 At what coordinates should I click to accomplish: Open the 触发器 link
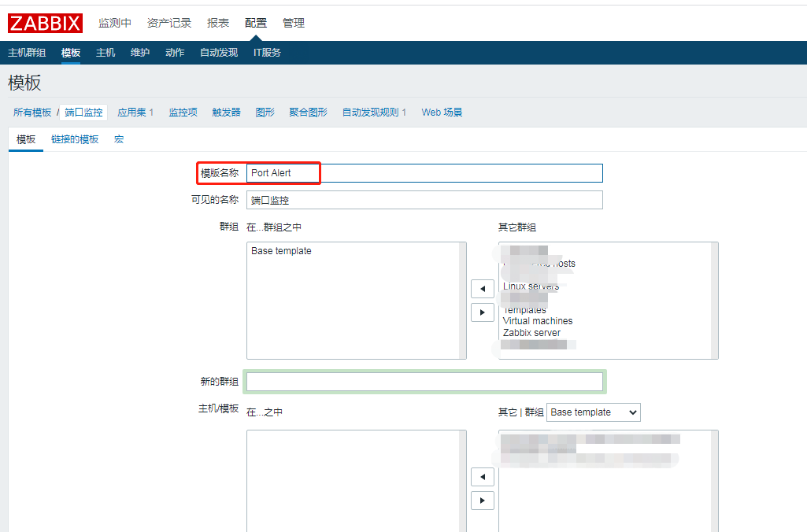click(x=226, y=113)
